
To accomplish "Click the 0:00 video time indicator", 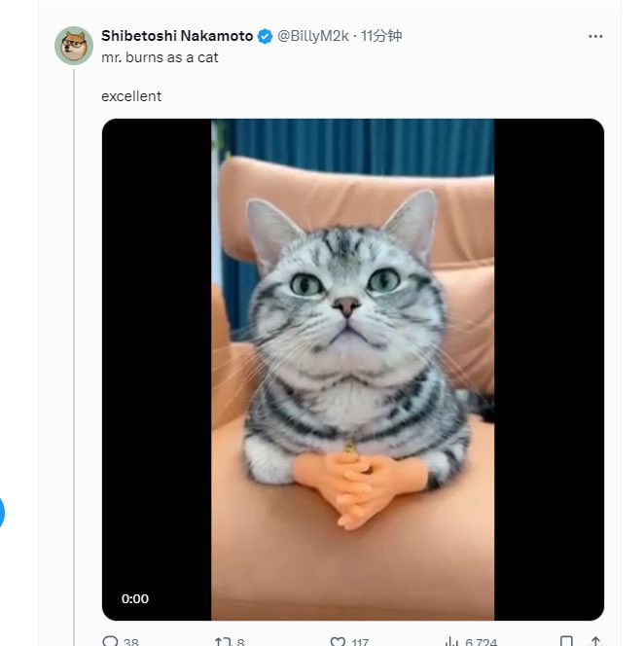I will click(135, 599).
